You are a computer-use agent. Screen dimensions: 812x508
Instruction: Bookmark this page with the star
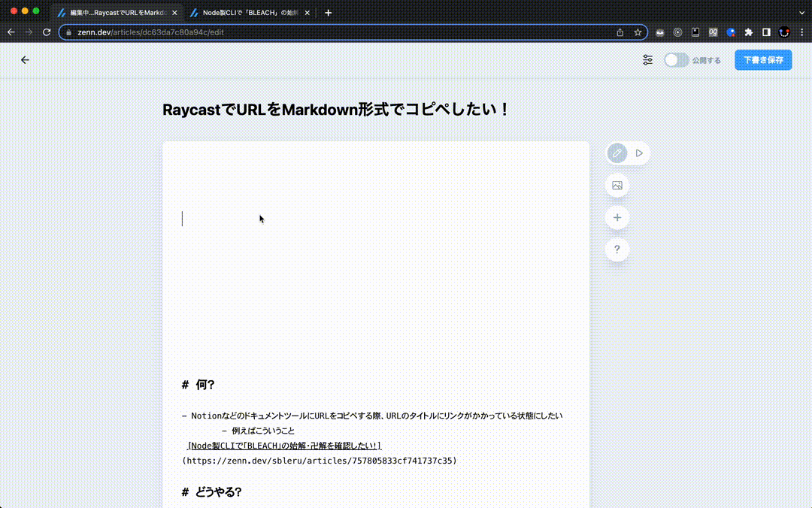(638, 32)
